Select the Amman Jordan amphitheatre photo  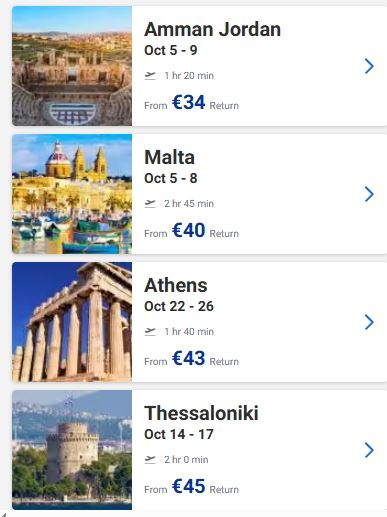tap(72, 66)
